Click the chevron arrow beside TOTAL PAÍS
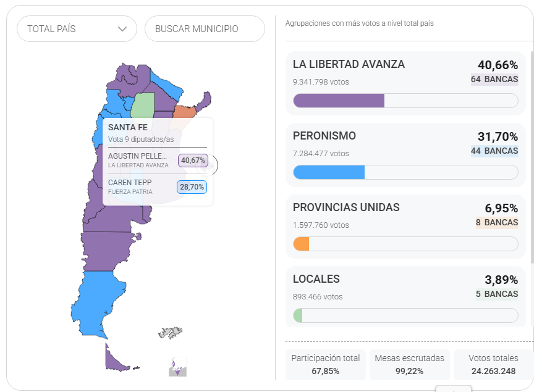This screenshot has width=542, height=392. click(122, 29)
